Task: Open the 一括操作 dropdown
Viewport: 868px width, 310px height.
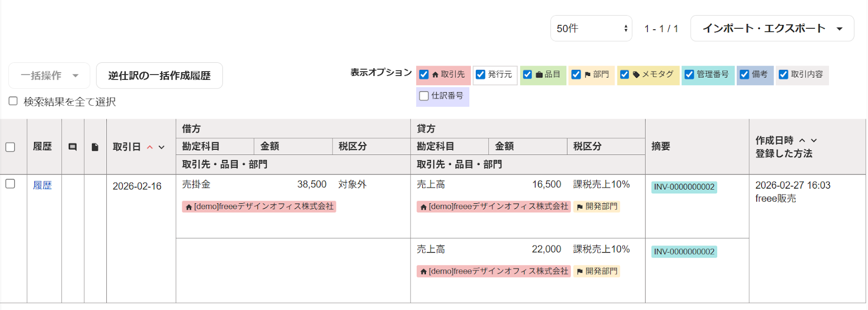Action: point(49,75)
